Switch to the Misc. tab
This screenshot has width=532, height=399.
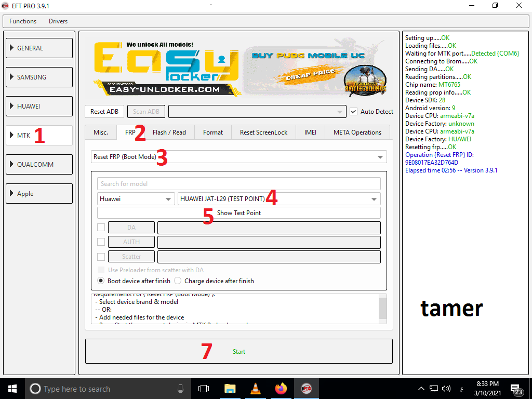click(101, 132)
